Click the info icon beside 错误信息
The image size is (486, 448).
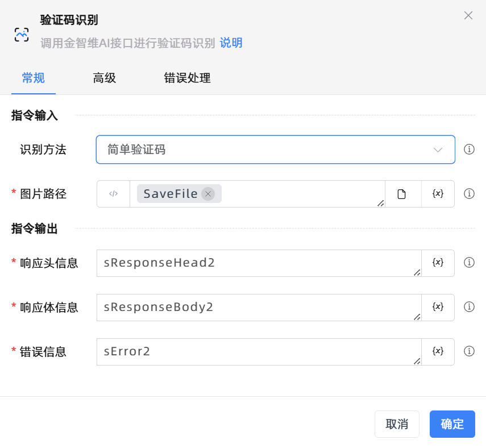pyautogui.click(x=469, y=351)
